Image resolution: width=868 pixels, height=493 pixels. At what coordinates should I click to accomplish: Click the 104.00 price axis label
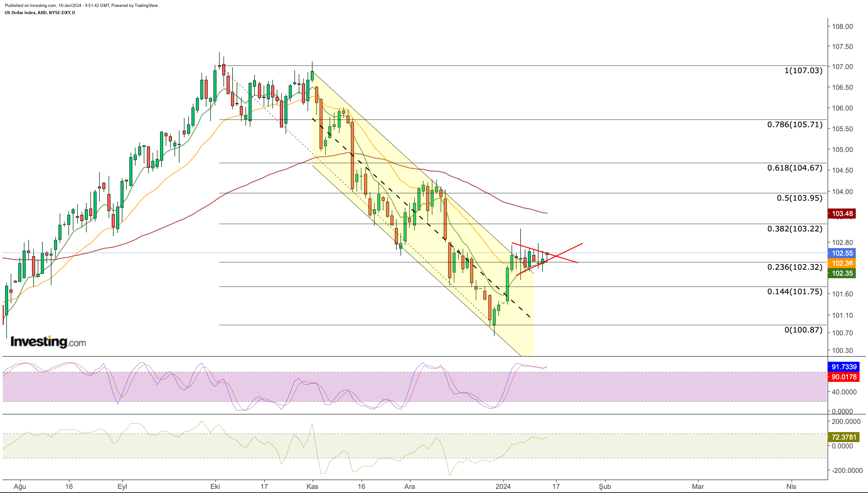(x=842, y=192)
